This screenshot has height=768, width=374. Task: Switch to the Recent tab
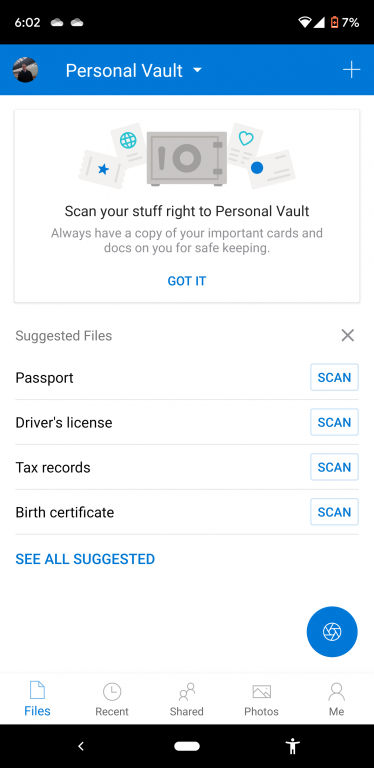[x=112, y=699]
